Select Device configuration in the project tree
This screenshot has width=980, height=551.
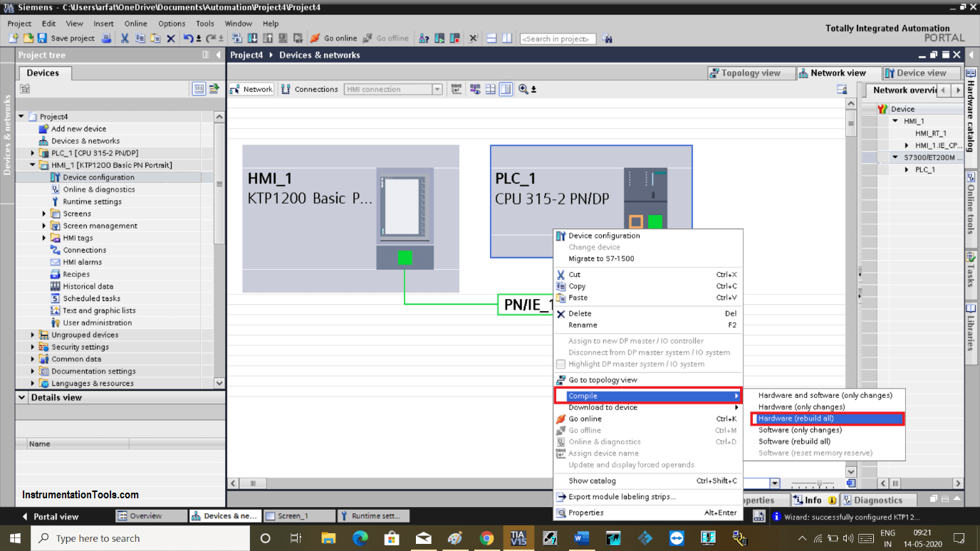98,177
